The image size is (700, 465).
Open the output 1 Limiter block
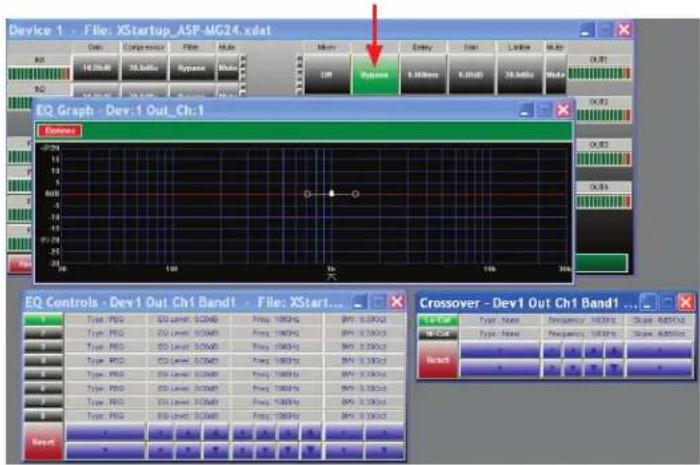click(x=519, y=75)
